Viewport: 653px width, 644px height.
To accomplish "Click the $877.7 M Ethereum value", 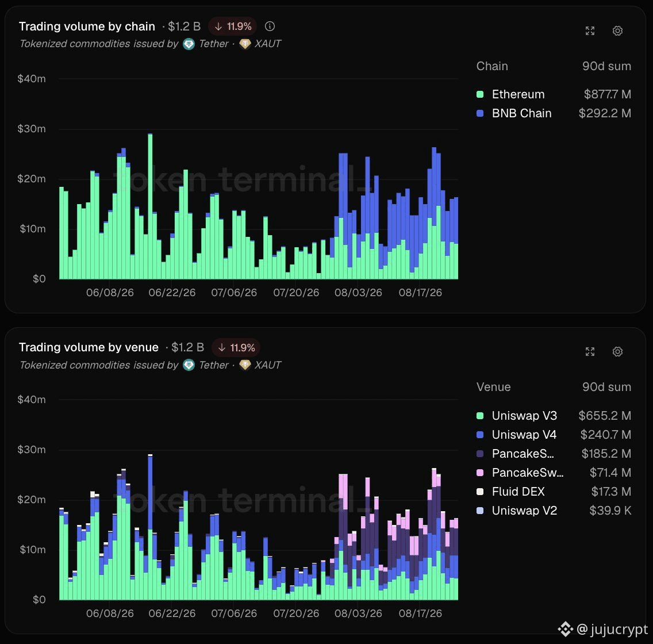I will (607, 94).
